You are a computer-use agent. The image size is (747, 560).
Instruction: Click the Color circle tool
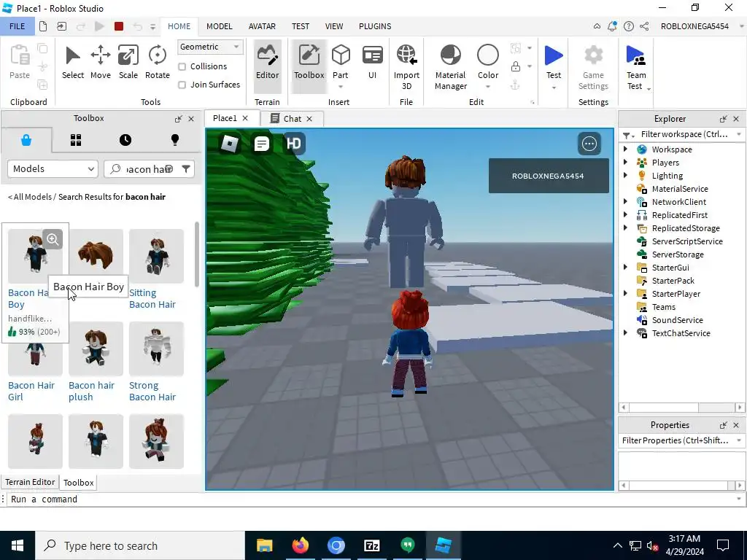pos(488,56)
